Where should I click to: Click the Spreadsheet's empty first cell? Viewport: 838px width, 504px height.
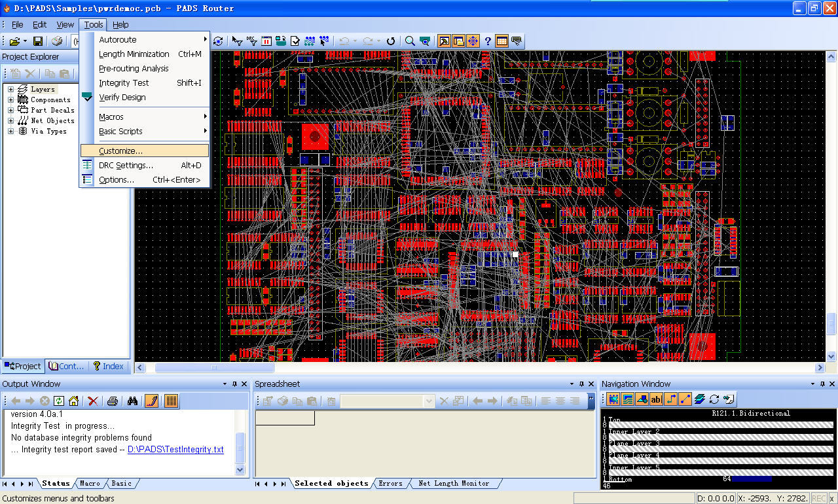click(285, 418)
